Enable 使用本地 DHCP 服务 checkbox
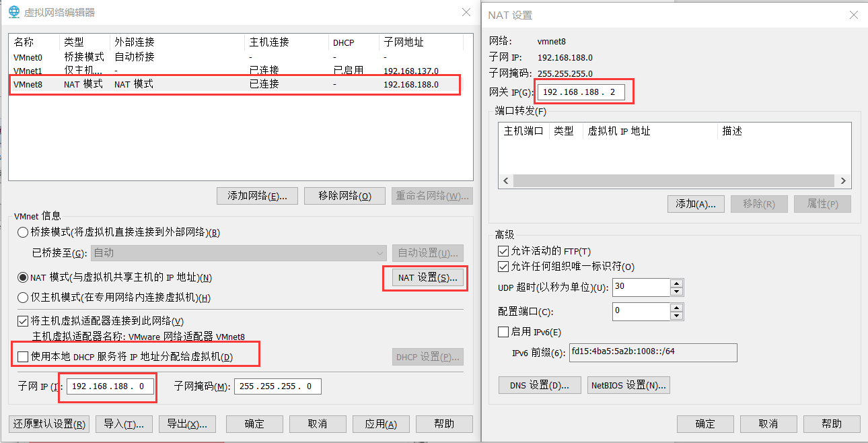Viewport: 868px width, 443px height. click(x=23, y=357)
